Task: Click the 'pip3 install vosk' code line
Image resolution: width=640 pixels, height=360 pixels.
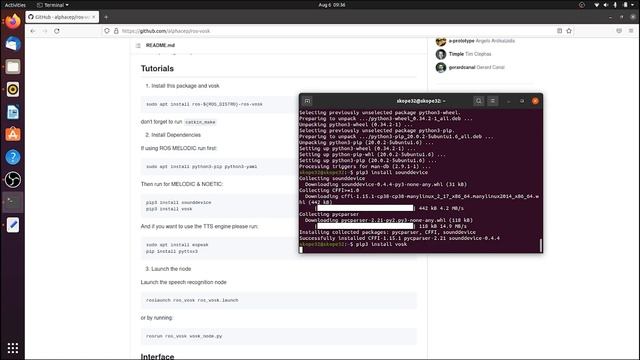Action: pos(169,209)
